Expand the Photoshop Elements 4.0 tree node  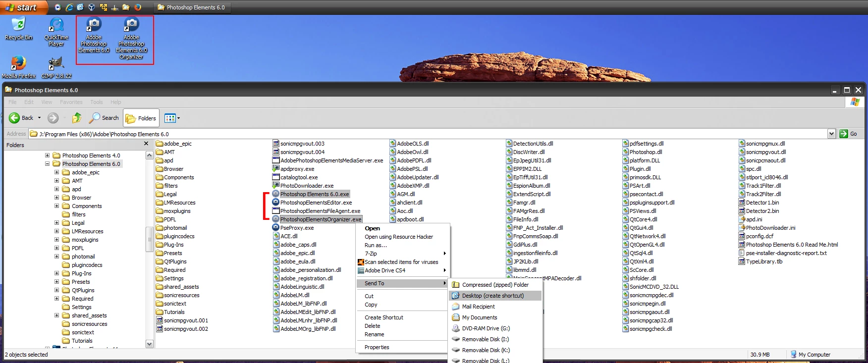click(47, 155)
